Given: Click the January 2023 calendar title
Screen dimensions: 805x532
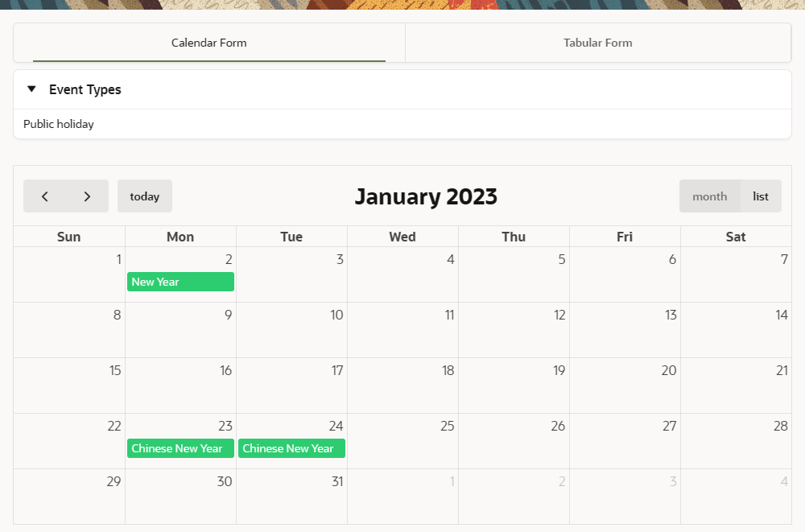Looking at the screenshot, I should 426,196.
